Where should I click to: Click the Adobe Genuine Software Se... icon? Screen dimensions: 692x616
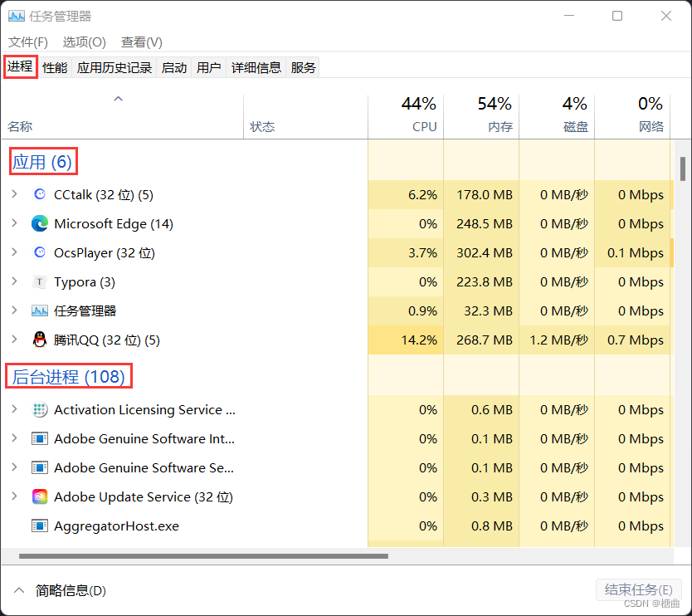(40, 467)
